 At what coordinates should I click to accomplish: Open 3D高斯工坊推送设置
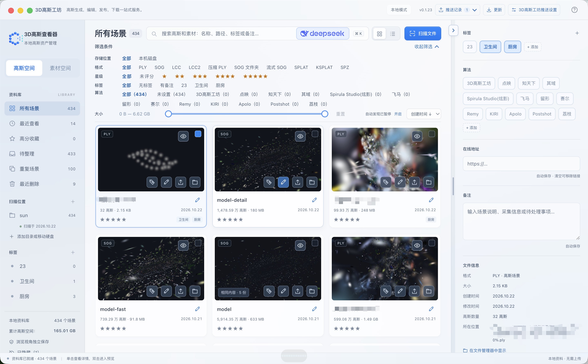534,10
